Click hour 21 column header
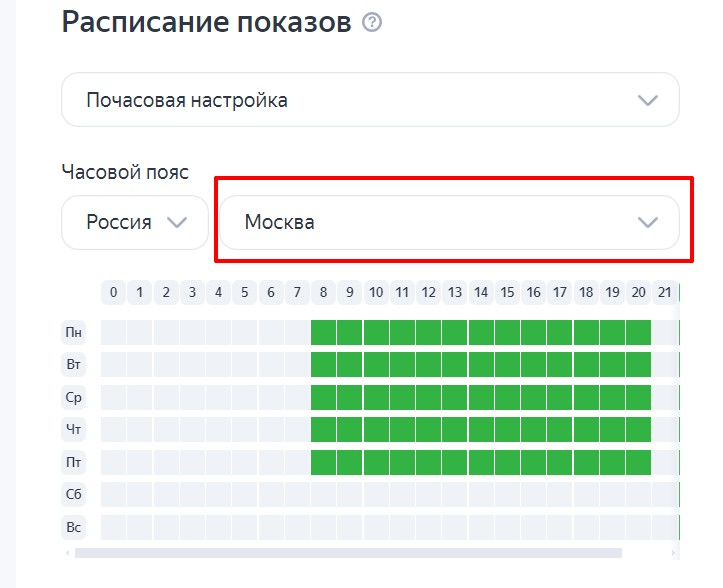 [664, 292]
